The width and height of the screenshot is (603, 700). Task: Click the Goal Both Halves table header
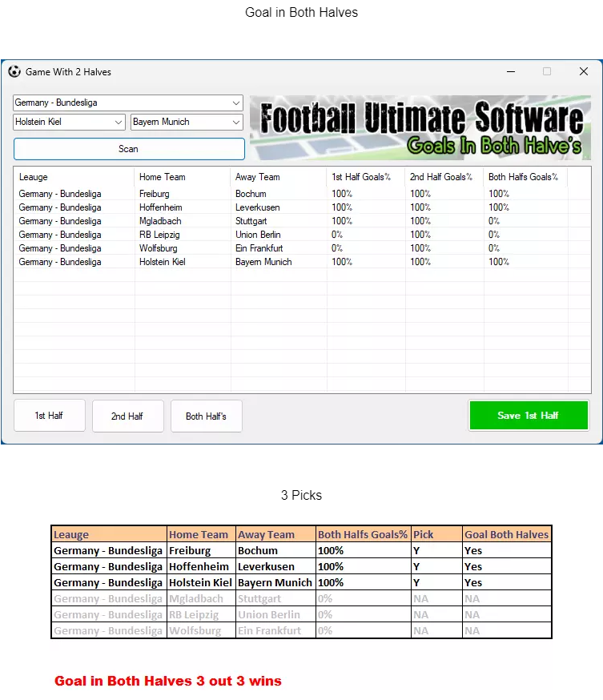(507, 534)
